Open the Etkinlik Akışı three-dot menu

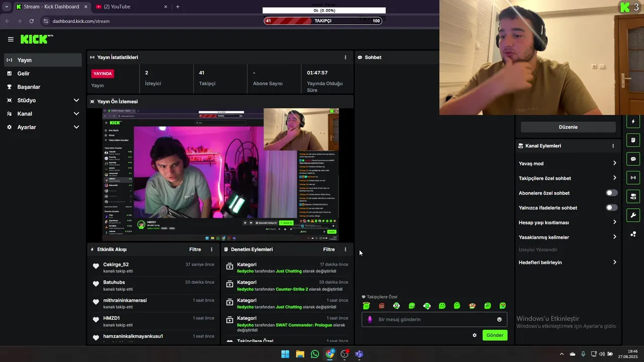[211, 249]
